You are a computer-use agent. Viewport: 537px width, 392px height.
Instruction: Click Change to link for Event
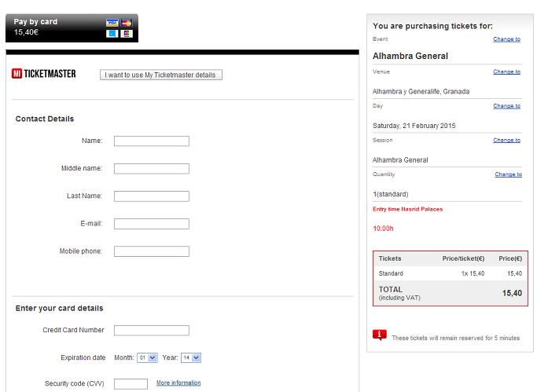click(x=507, y=39)
